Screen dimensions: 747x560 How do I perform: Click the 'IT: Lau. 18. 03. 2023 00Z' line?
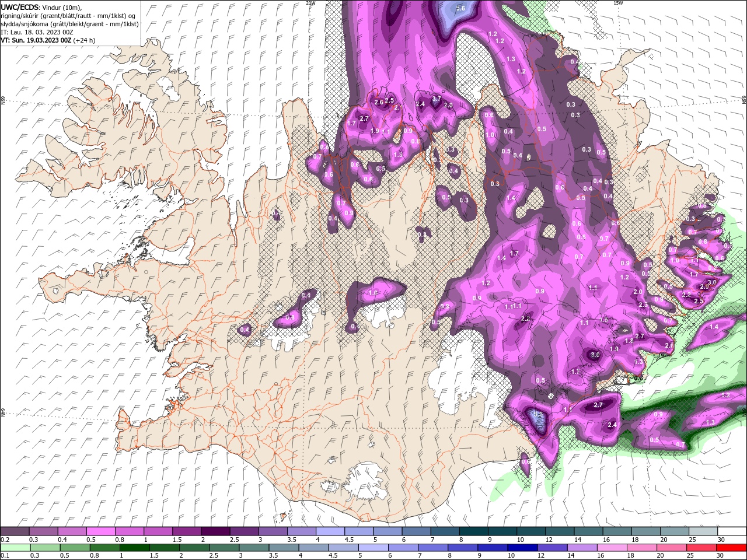[x=37, y=32]
